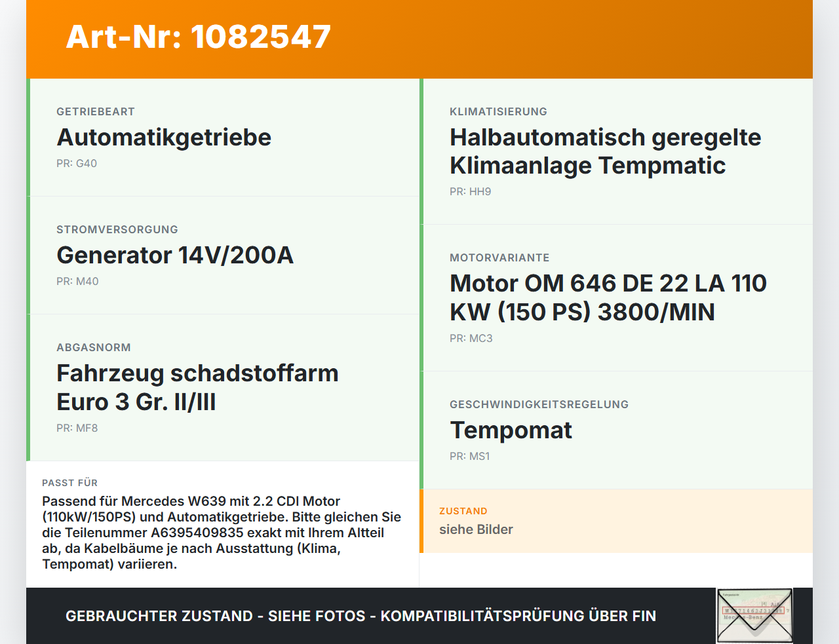Click the large 'Automatikgetriebe' value under Getriebeart
The width and height of the screenshot is (839, 644).
(x=164, y=138)
